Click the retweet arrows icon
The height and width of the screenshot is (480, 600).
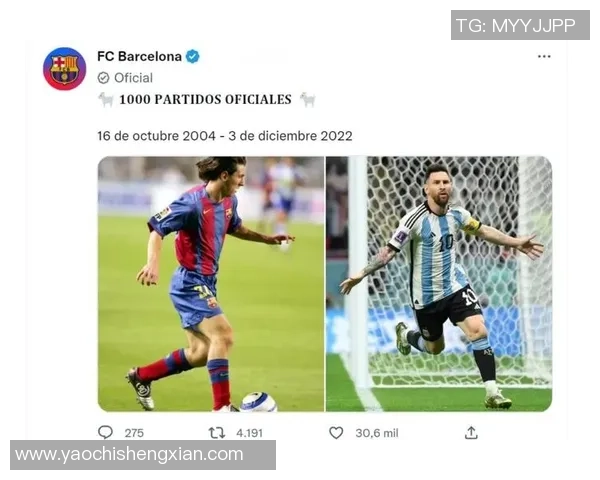(217, 433)
